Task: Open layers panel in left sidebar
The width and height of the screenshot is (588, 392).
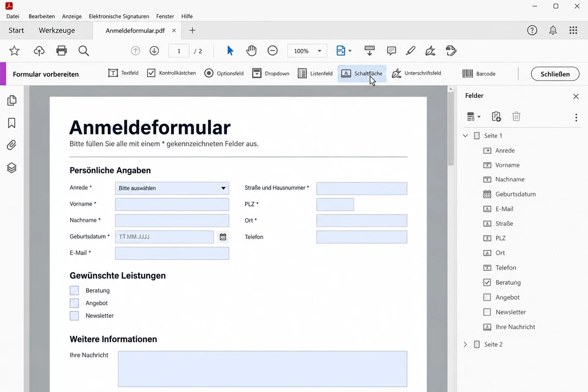Action: [12, 168]
